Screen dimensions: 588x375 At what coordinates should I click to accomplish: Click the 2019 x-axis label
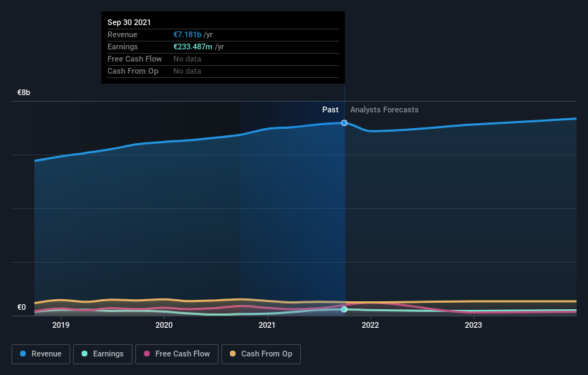(61, 325)
